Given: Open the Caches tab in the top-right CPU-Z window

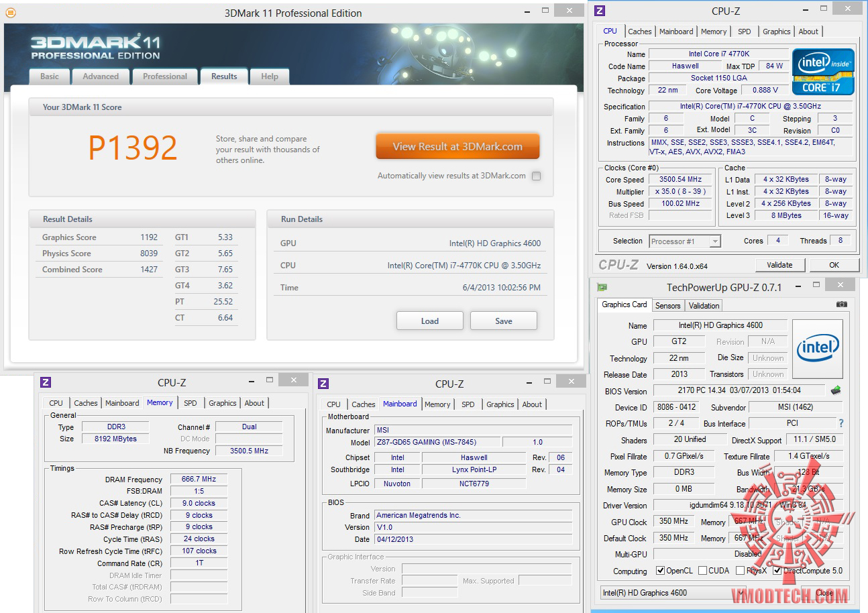Looking at the screenshot, I should pos(640,32).
